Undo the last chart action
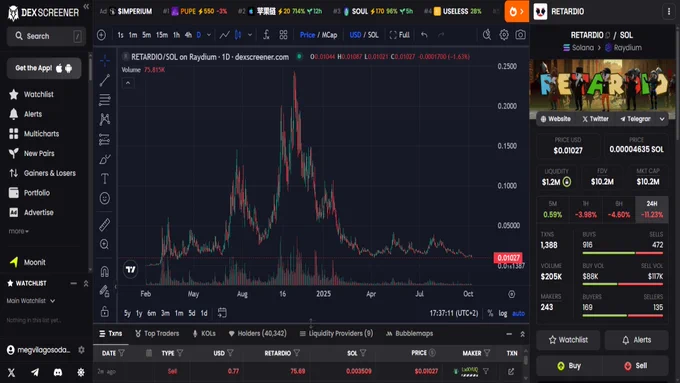 (x=424, y=35)
